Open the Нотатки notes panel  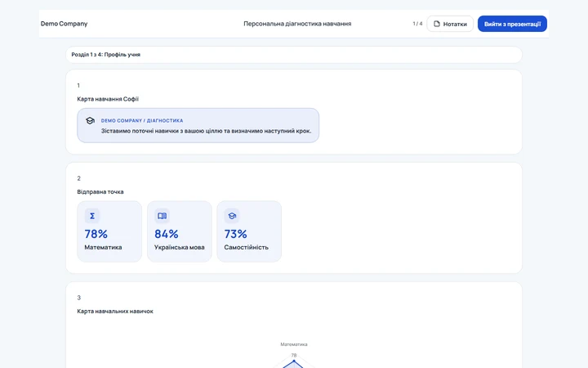point(450,24)
